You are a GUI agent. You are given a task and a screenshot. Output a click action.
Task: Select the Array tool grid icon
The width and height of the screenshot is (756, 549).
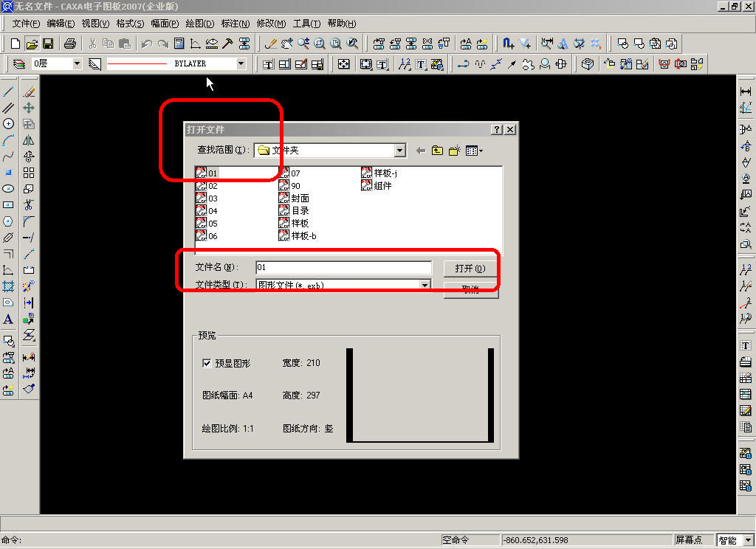(x=29, y=173)
